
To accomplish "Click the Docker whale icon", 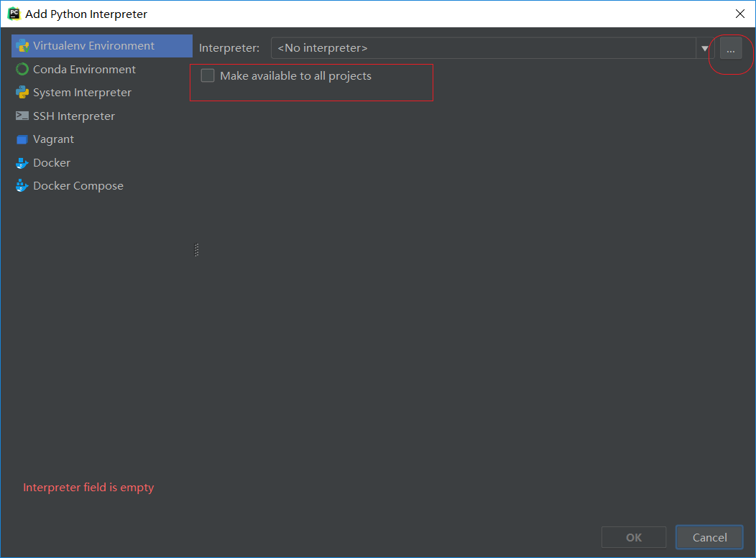I will click(x=22, y=163).
